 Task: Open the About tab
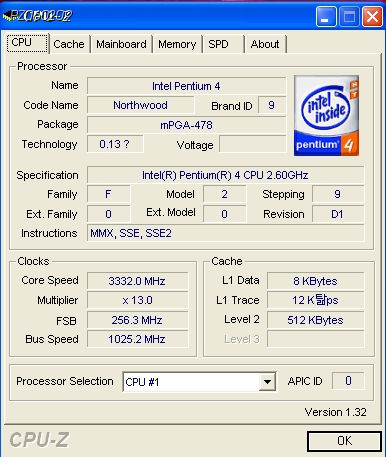pyautogui.click(x=265, y=44)
